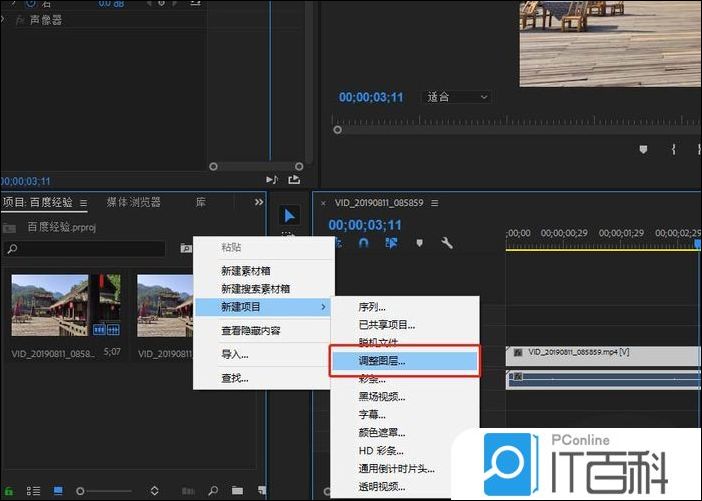Select the Selection arrow tool
The width and height of the screenshot is (702, 501).
288,215
